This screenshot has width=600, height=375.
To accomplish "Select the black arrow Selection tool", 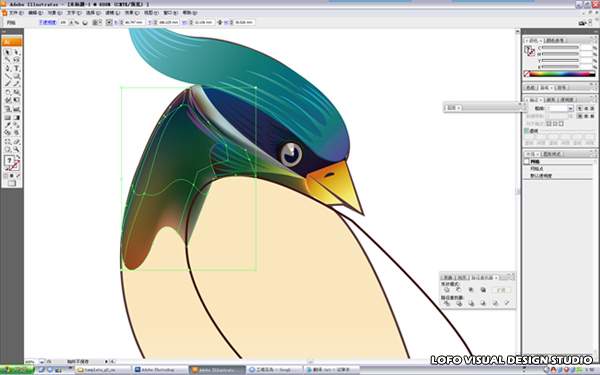I will pyautogui.click(x=8, y=52).
